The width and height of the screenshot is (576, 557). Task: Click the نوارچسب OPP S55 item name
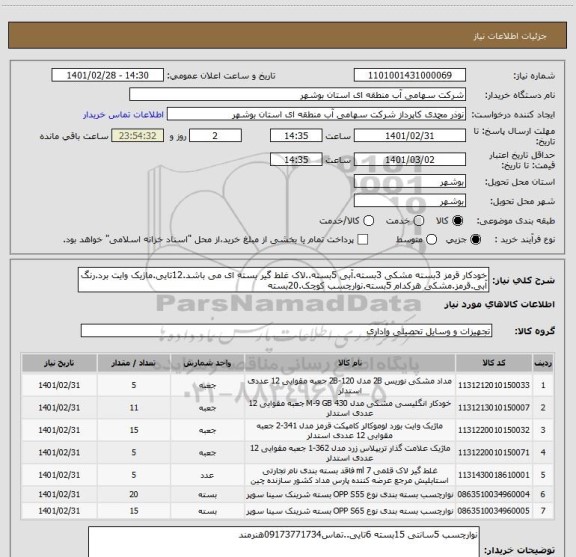[x=350, y=494]
